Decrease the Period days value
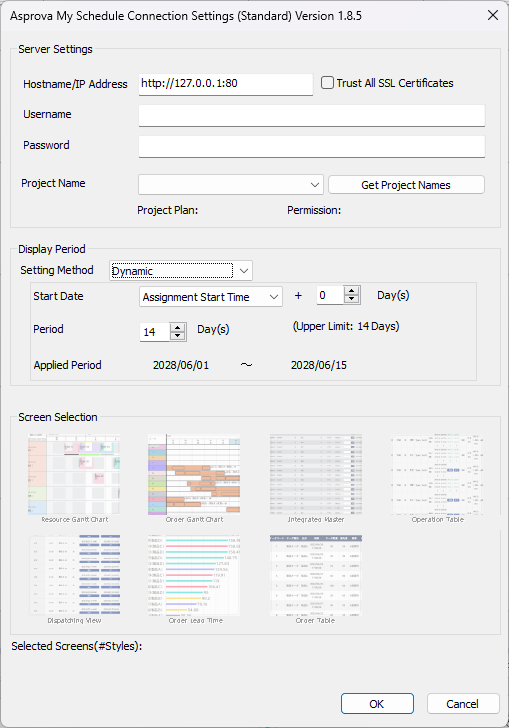Viewport: 509px width, 728px height. tap(177, 336)
